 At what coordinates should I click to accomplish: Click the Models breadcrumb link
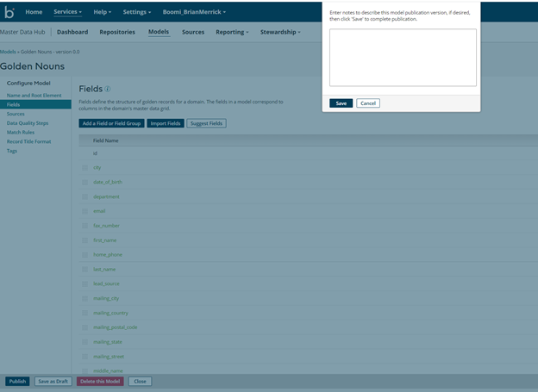point(8,52)
